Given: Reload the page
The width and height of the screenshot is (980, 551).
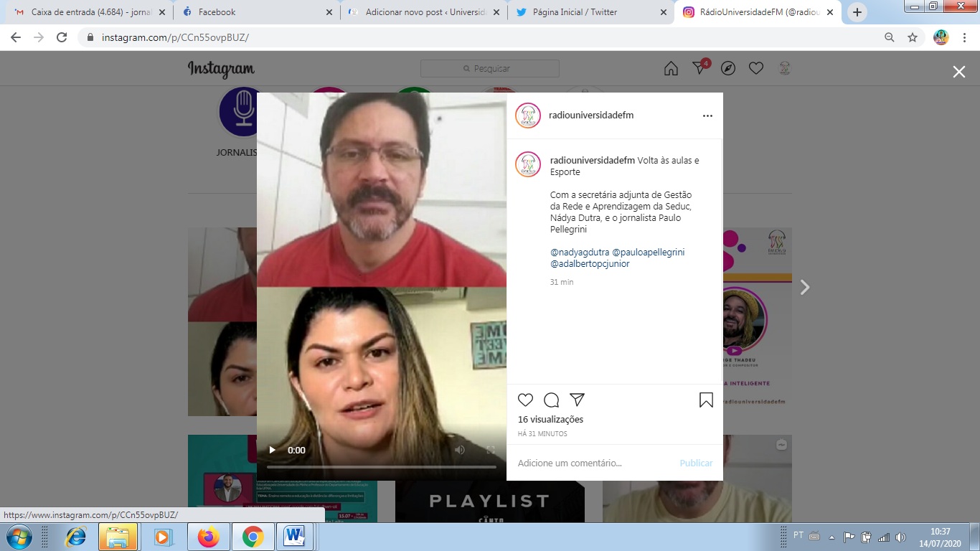Looking at the screenshot, I should coord(62,37).
